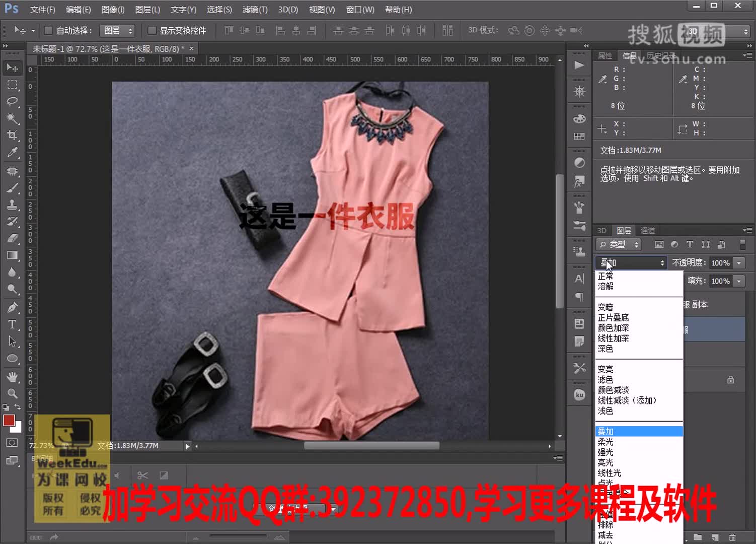Screen dimensions: 756x544
Task: Select the Eyedropper tool
Action: coord(13,152)
